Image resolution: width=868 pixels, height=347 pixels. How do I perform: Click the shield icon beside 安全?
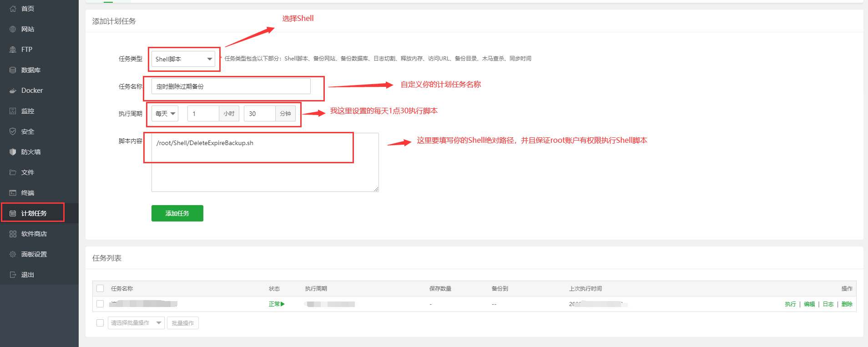[13, 131]
